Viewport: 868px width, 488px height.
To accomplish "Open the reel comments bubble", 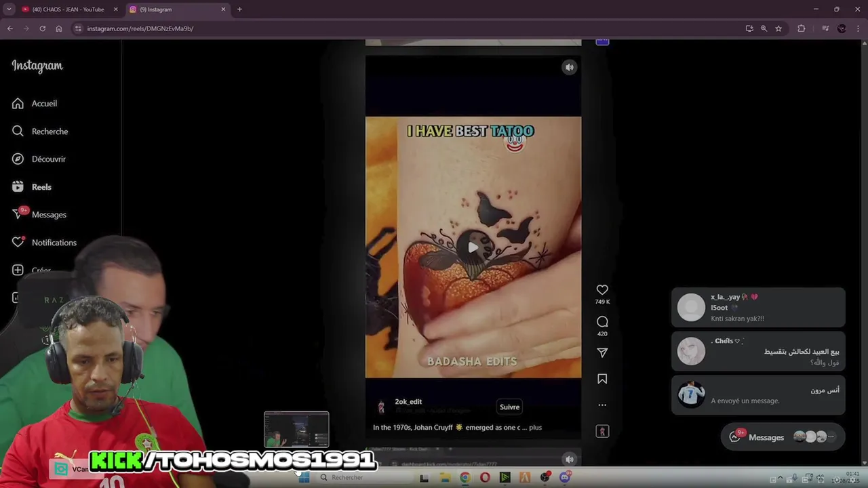I will [602, 322].
